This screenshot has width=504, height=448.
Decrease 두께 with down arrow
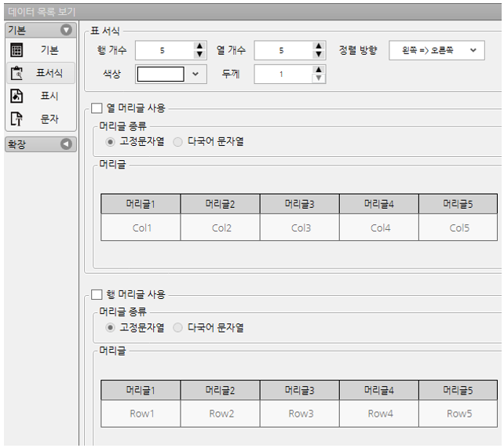click(319, 78)
